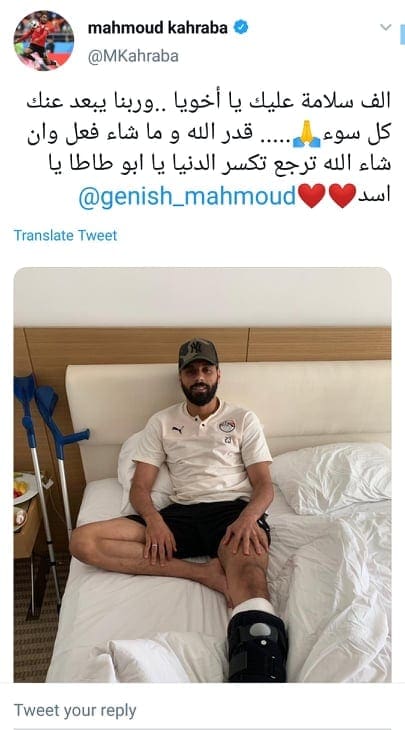Visit the @MKahraba handle link
405x730 pixels.
point(133,56)
